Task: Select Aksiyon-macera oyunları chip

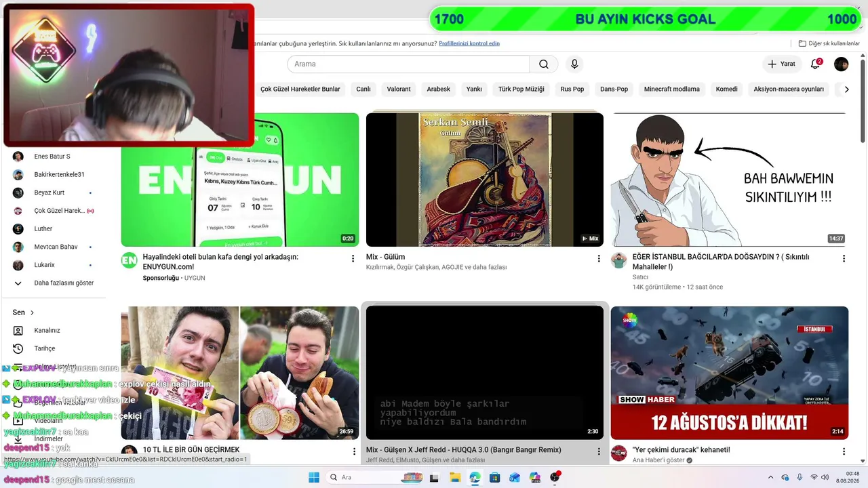Action: point(789,89)
